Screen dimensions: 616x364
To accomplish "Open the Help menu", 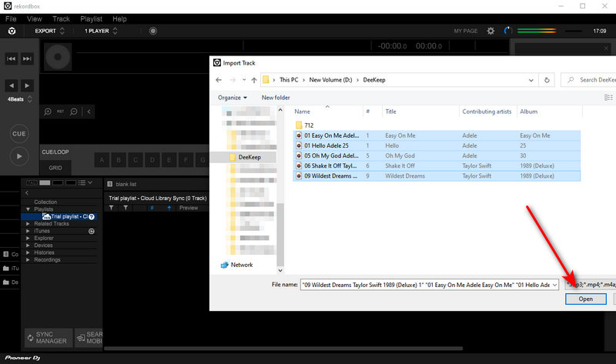I will point(119,18).
